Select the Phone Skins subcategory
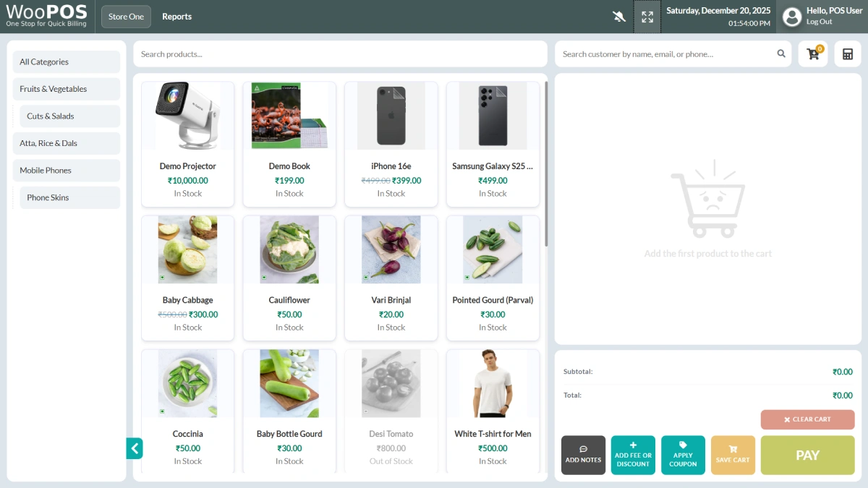Screen dimensions: 868x488 [x=69, y=197]
